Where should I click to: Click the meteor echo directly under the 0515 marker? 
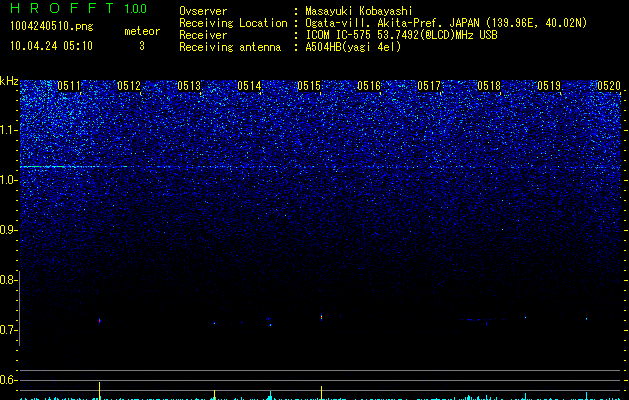click(321, 317)
